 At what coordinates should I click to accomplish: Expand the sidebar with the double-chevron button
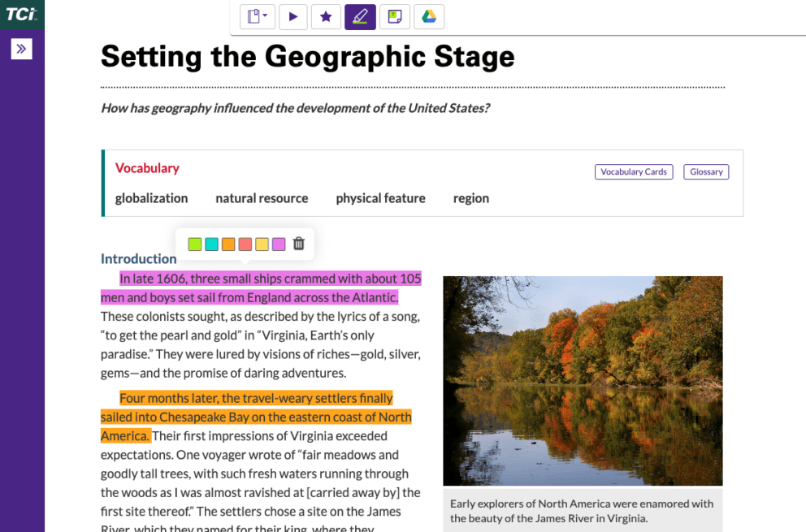coord(21,49)
